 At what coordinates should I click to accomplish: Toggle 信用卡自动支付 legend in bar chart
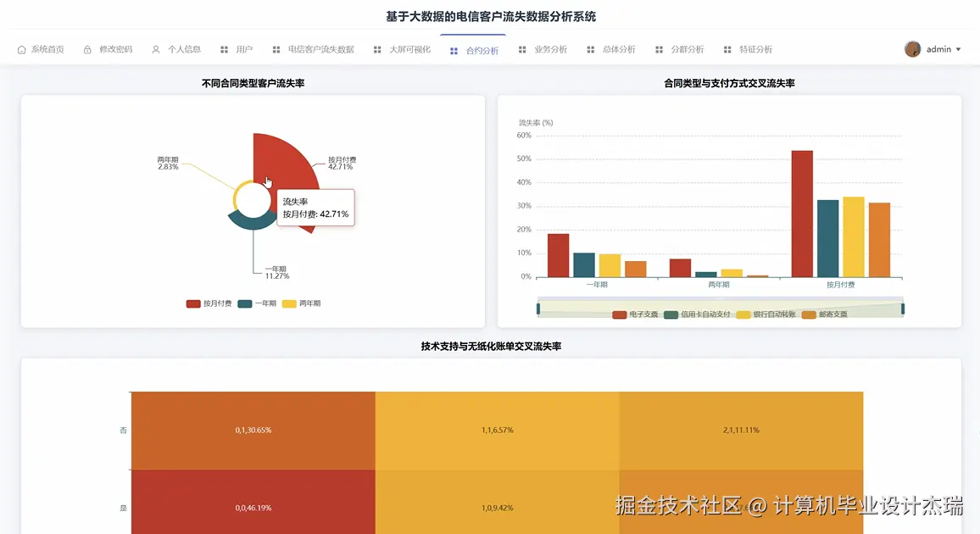[697, 314]
